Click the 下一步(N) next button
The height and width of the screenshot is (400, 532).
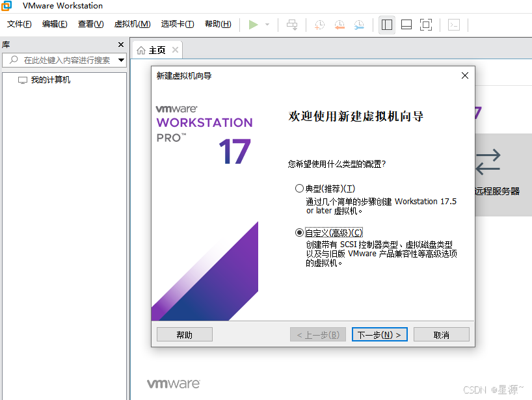click(379, 334)
